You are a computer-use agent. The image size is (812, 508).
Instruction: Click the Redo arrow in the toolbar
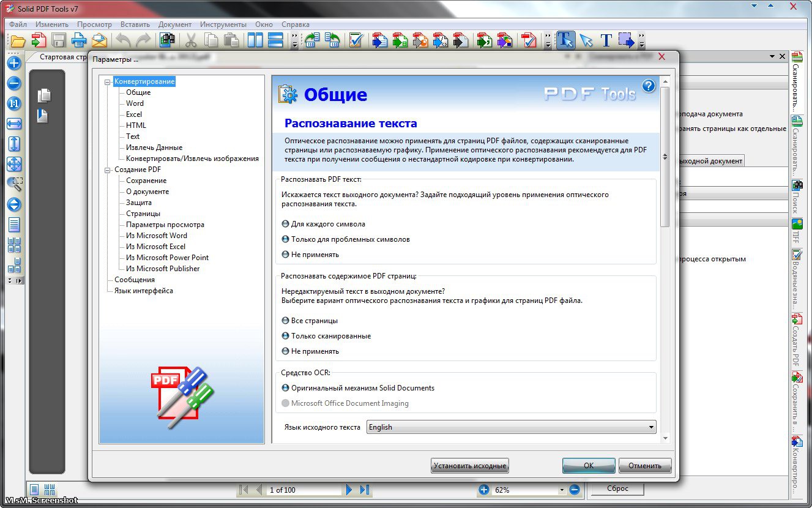click(x=143, y=40)
